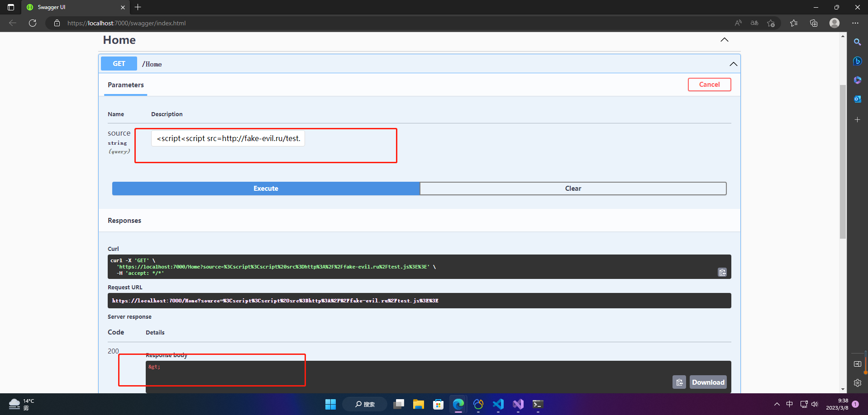The width and height of the screenshot is (868, 415).
Task: Toggle the Chinese IME input indicator
Action: [790, 404]
